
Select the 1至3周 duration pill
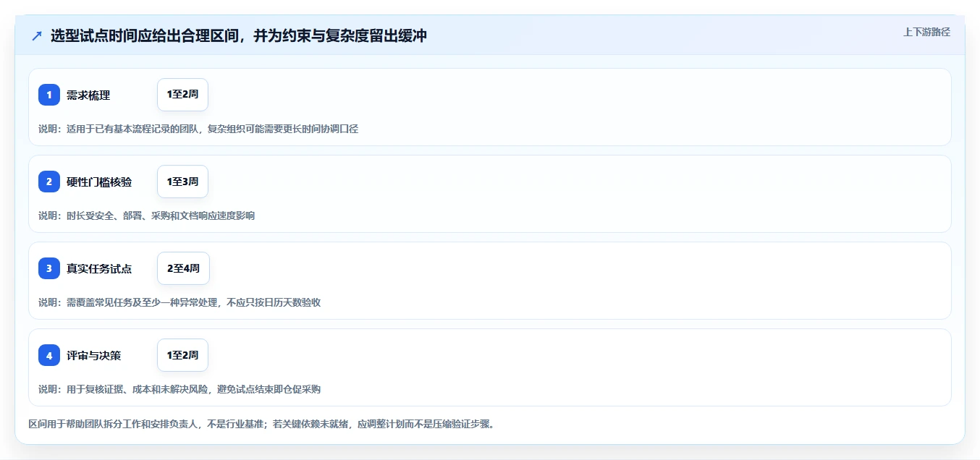coord(182,182)
